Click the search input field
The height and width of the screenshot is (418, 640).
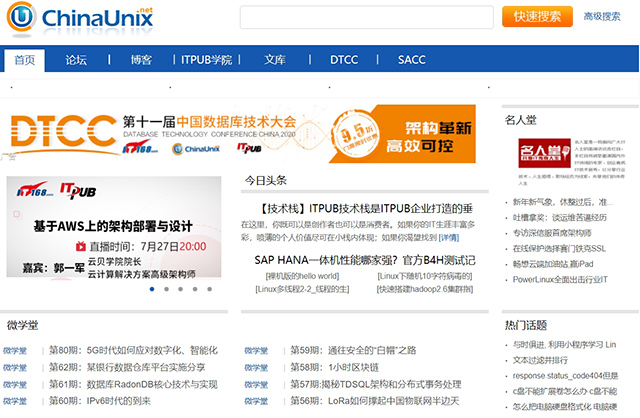(367, 17)
